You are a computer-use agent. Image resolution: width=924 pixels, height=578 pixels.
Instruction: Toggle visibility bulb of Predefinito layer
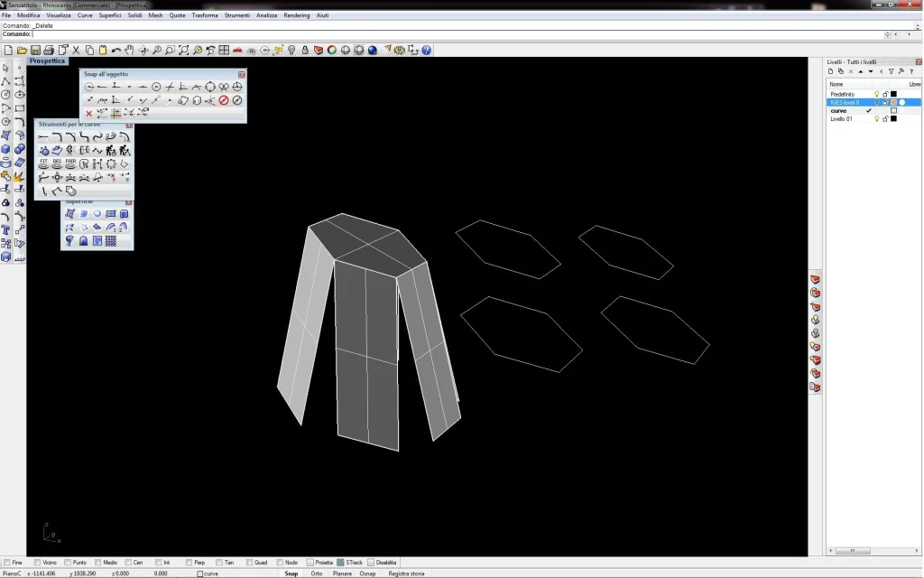click(876, 94)
